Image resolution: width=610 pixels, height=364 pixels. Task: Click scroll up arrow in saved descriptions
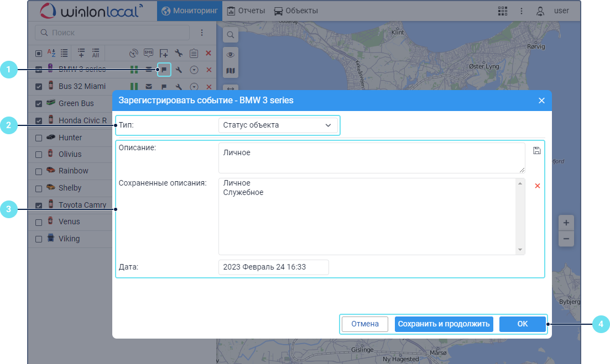pos(520,183)
